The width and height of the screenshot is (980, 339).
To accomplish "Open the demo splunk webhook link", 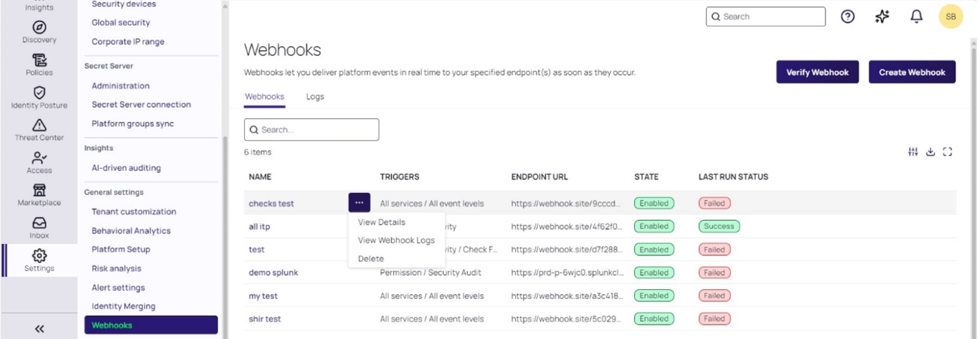I will (x=273, y=273).
